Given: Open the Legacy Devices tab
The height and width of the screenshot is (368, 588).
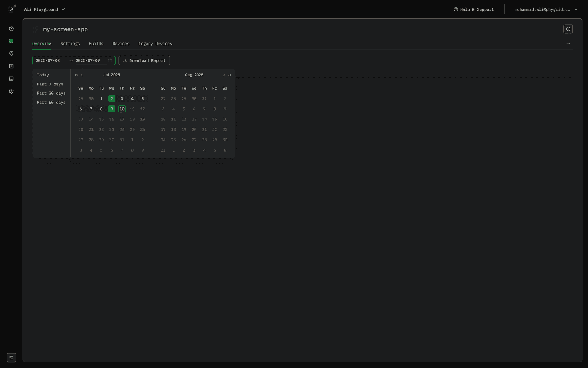Looking at the screenshot, I should [x=155, y=43].
